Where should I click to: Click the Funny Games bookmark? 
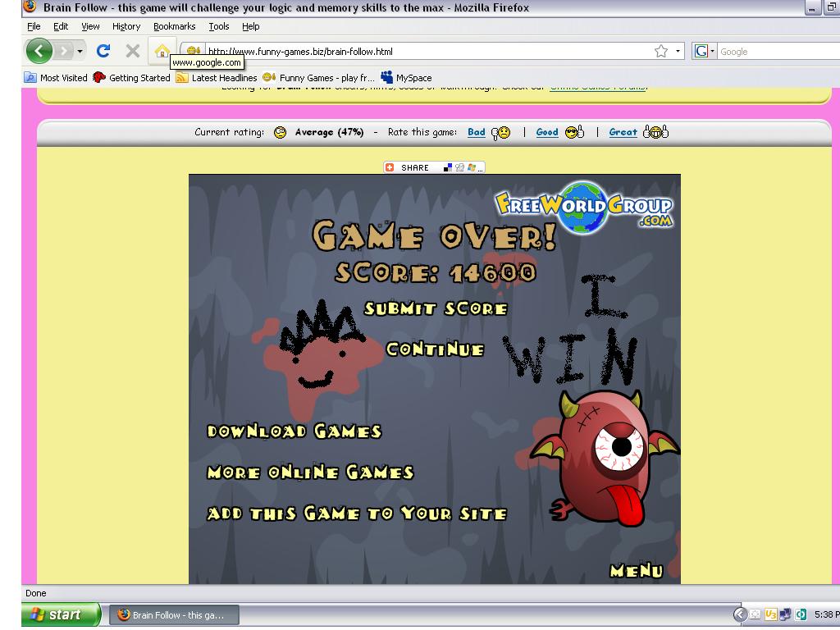point(318,78)
